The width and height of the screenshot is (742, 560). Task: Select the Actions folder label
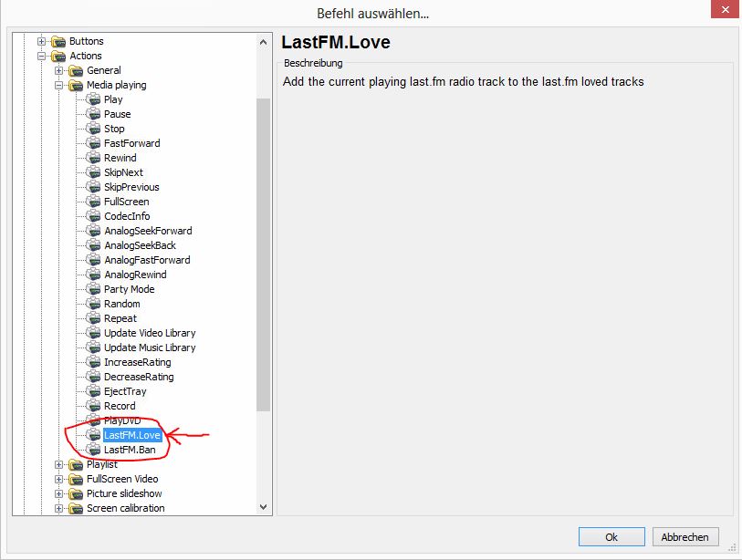click(86, 56)
